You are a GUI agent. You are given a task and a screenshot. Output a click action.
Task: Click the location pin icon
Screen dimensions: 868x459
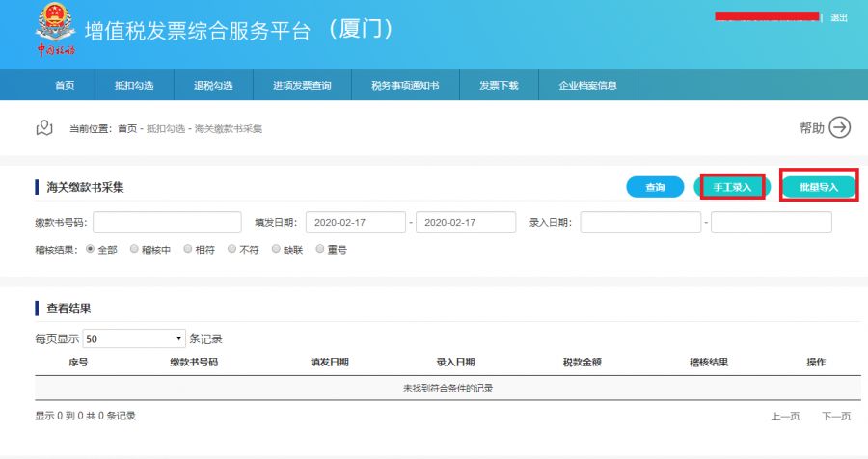pos(43,128)
